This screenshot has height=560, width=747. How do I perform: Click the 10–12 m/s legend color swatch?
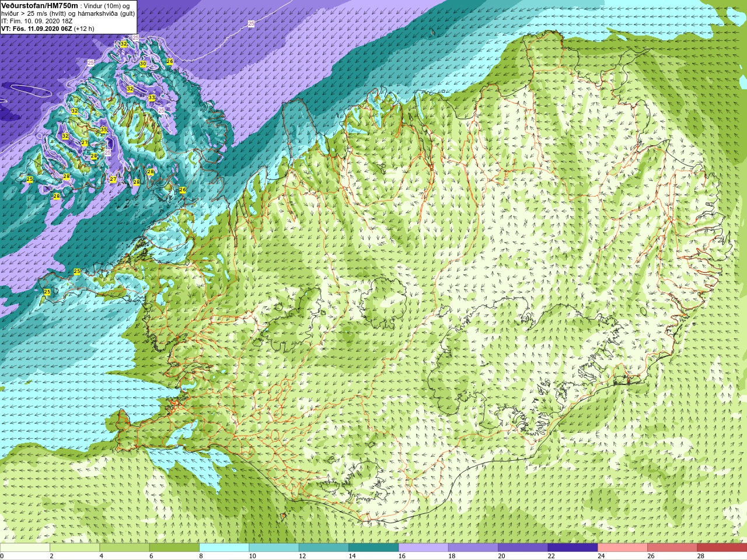274,548
